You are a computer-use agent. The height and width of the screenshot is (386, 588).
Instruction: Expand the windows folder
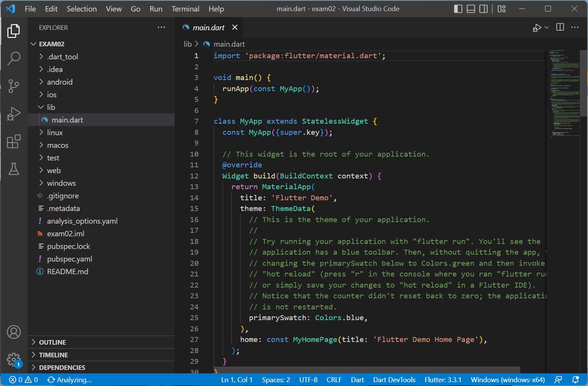[x=101, y=183]
